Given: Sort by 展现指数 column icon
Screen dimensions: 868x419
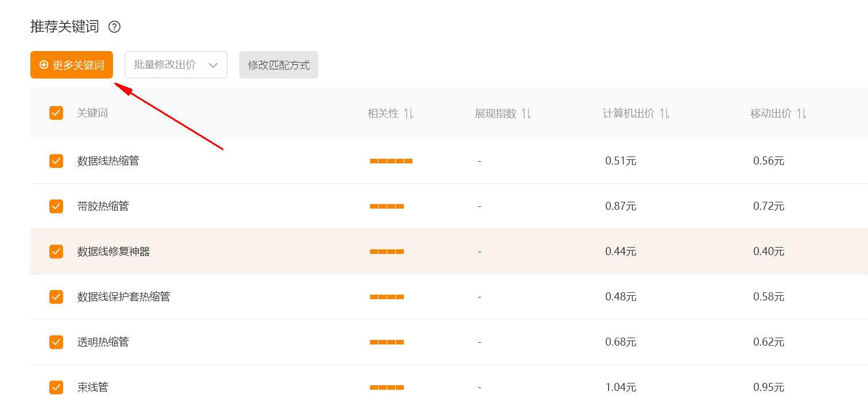Looking at the screenshot, I should pyautogui.click(x=526, y=113).
